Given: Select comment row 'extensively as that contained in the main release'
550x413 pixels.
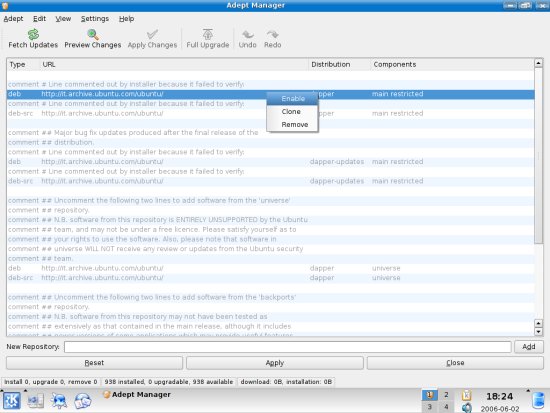Looking at the screenshot, I should (270, 326).
